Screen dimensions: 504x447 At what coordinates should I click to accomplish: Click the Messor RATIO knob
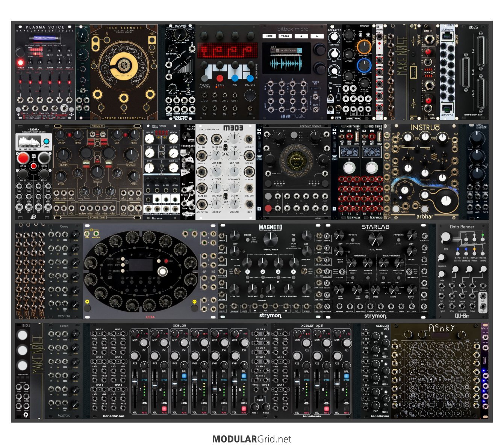[x=349, y=35]
